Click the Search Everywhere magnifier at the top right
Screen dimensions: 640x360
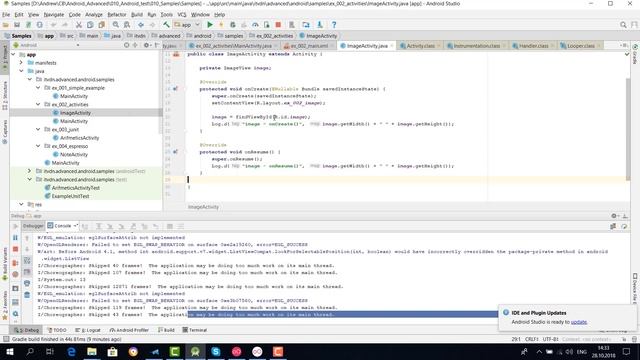click(623, 25)
